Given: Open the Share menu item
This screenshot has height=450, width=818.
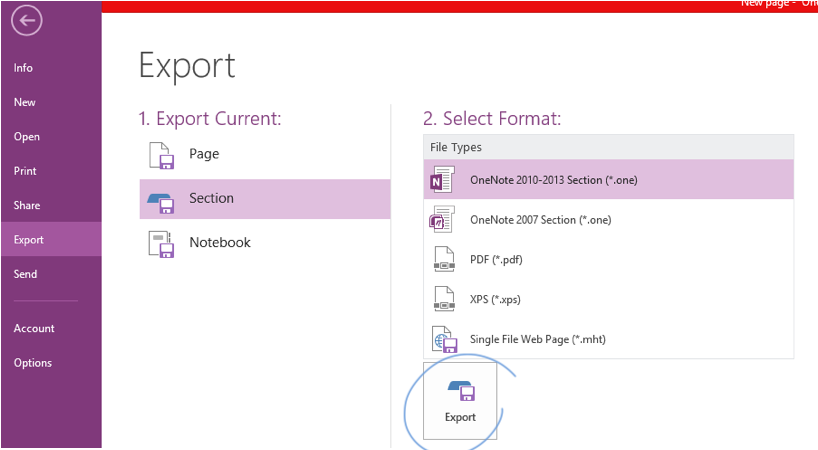Looking at the screenshot, I should 27,205.
